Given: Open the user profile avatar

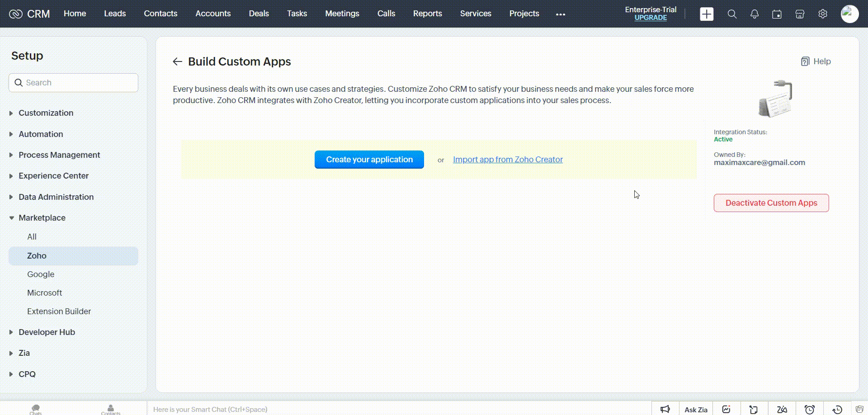Looking at the screenshot, I should 849,14.
